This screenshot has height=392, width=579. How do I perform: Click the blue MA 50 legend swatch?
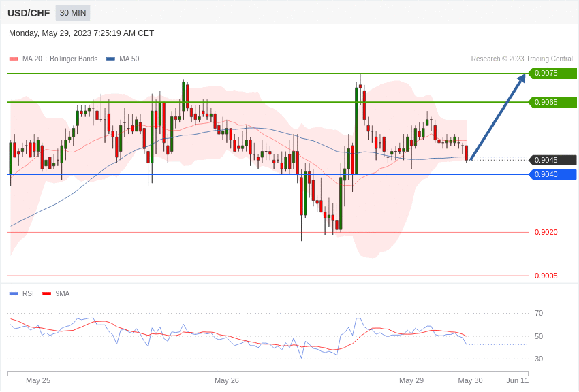pos(110,59)
